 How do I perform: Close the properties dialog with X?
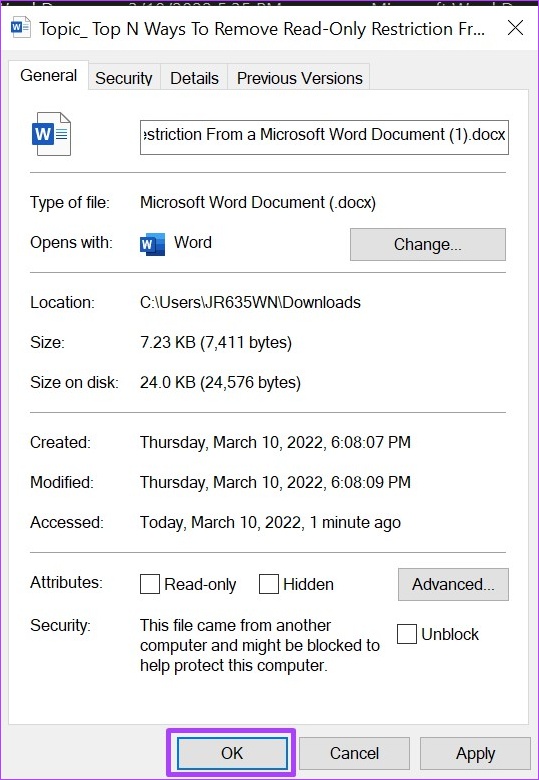pyautogui.click(x=515, y=28)
